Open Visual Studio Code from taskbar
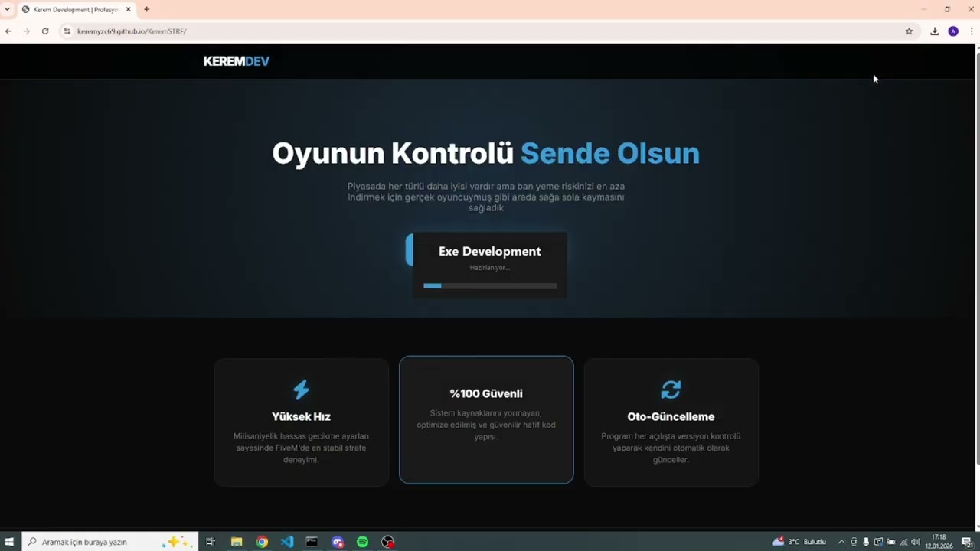 point(287,542)
